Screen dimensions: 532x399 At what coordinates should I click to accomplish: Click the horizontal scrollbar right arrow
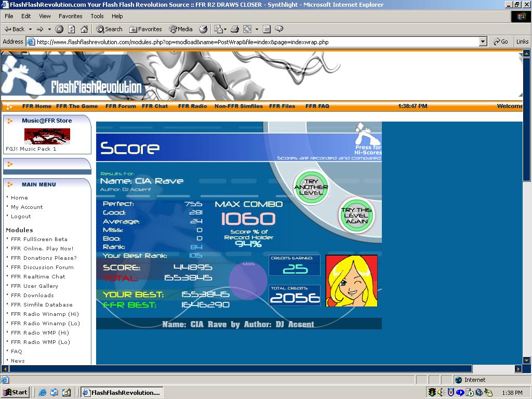click(518, 368)
